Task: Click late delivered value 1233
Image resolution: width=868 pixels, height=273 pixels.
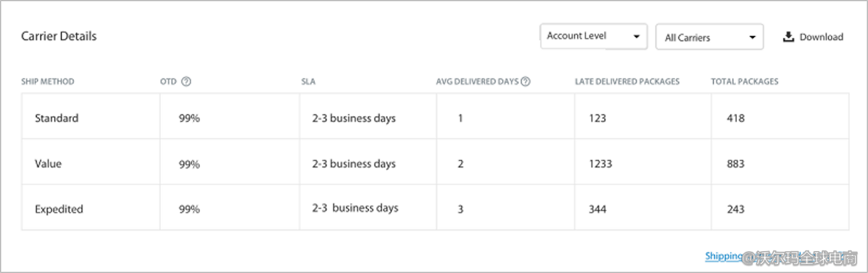Action: 600,164
